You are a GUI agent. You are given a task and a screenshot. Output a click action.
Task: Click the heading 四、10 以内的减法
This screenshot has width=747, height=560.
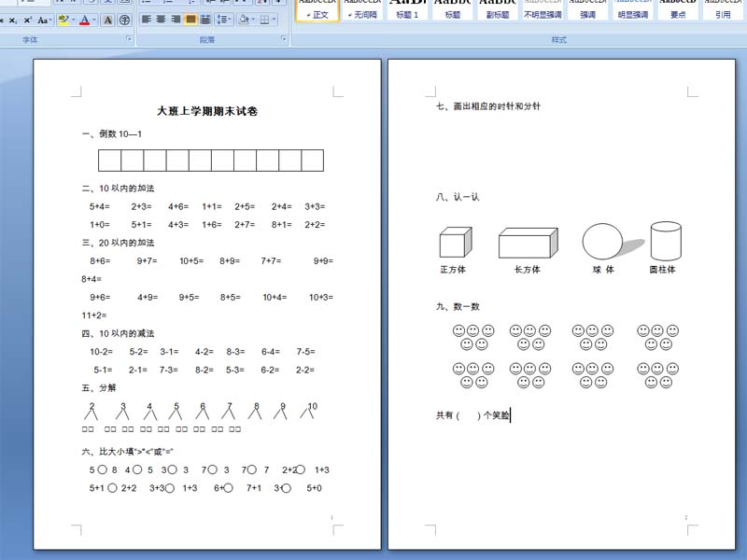(118, 334)
